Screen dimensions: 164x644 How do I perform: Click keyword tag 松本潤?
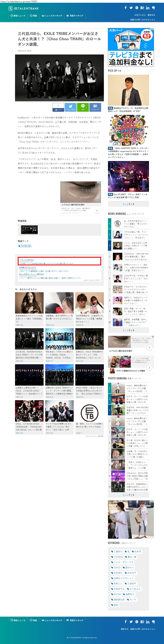click(137, 551)
